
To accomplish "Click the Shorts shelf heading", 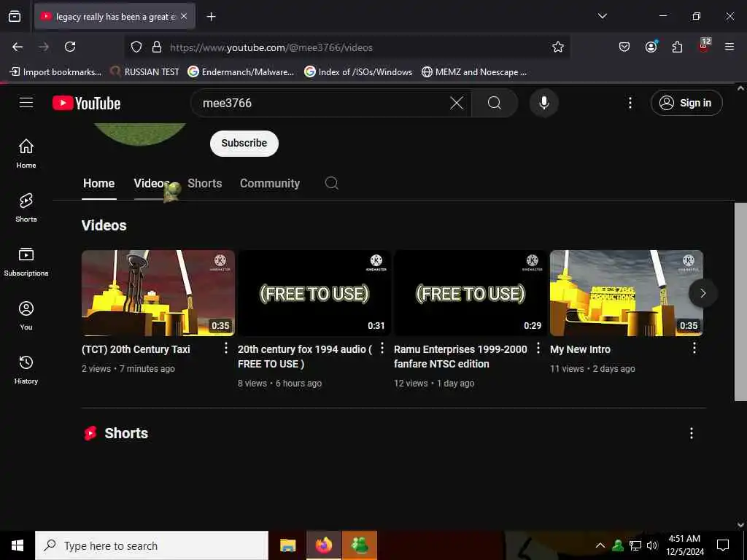I will pyautogui.click(x=126, y=433).
